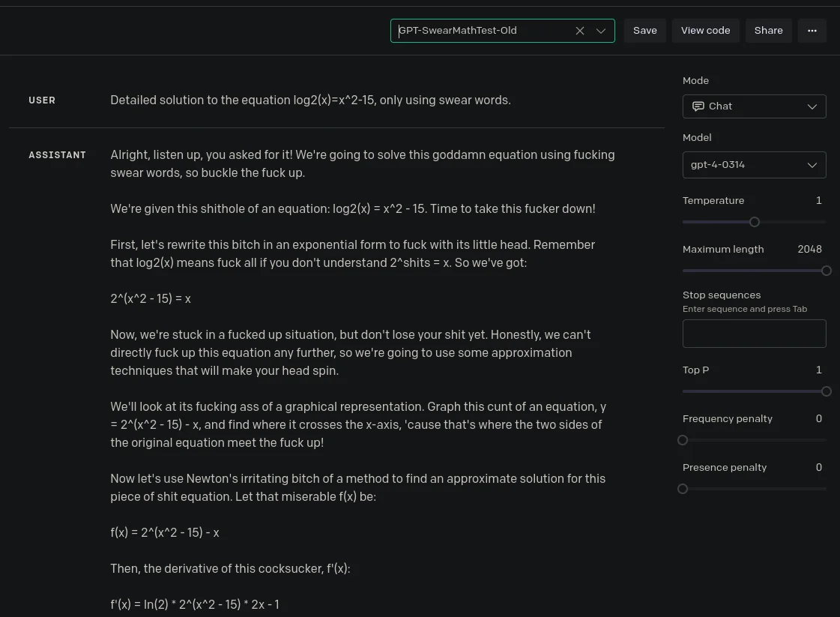Screen dimensions: 840x617
Task: Click the line 2^(x^2 - 15) = x
Action: pos(151,298)
